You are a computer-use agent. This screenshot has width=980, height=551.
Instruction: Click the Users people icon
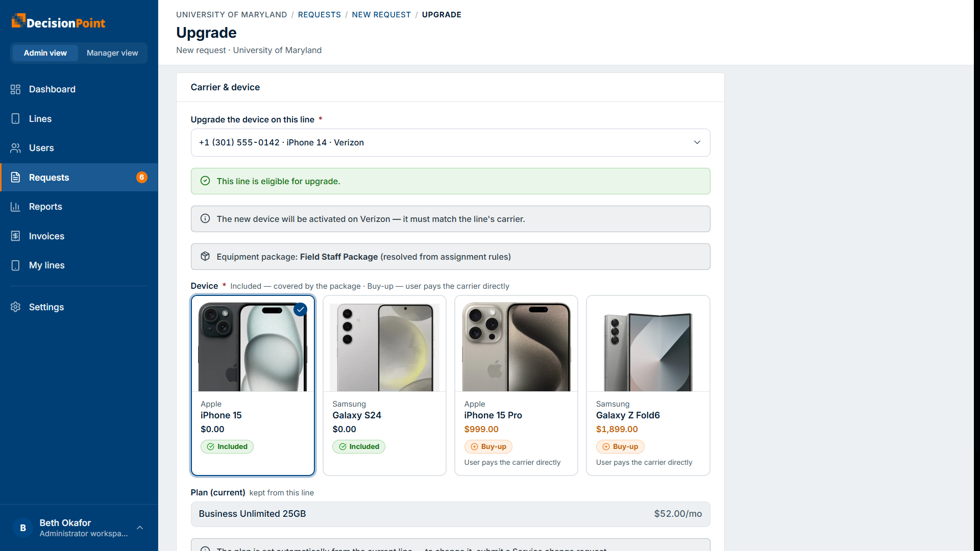[x=15, y=148]
